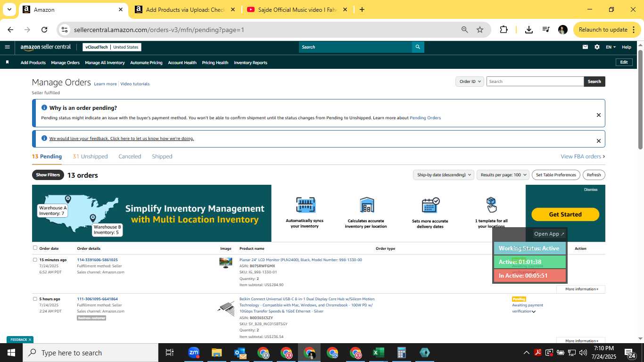Reload the page with the refresh icon
Screen dimensions: 644x362
(44, 30)
